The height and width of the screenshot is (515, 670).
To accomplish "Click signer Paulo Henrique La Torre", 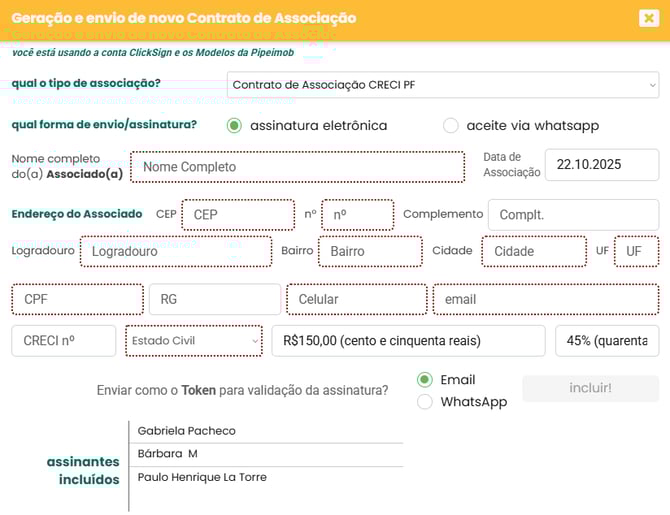I will (x=202, y=477).
